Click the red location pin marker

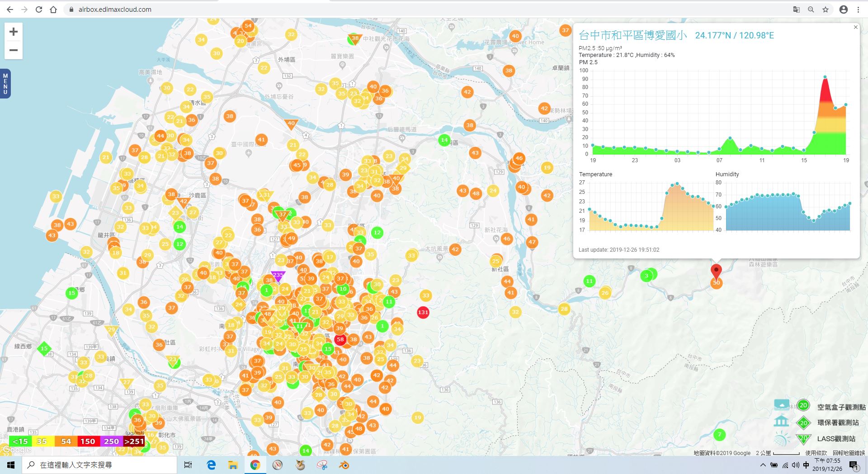click(x=716, y=272)
